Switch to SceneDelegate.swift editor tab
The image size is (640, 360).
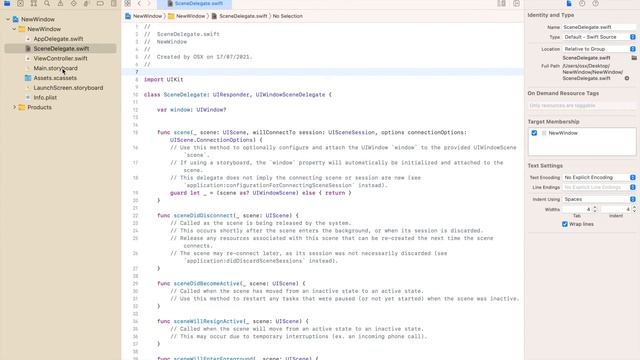tap(195, 4)
